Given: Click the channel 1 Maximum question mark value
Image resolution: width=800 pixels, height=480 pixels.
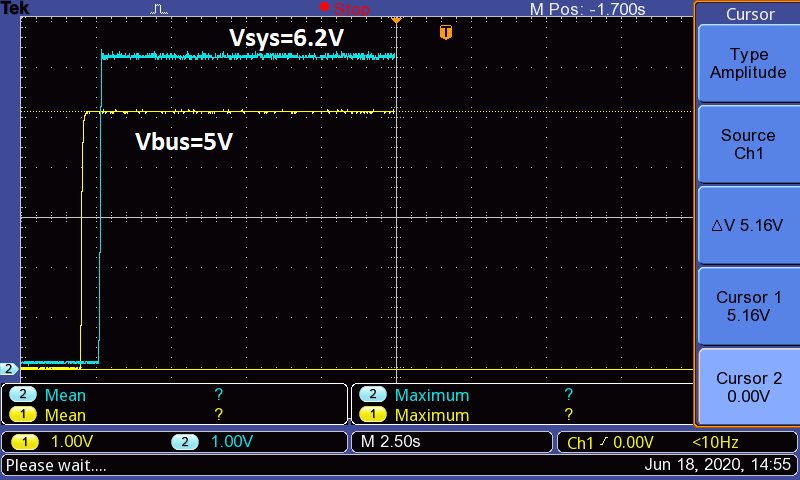Looking at the screenshot, I should click(x=568, y=414).
